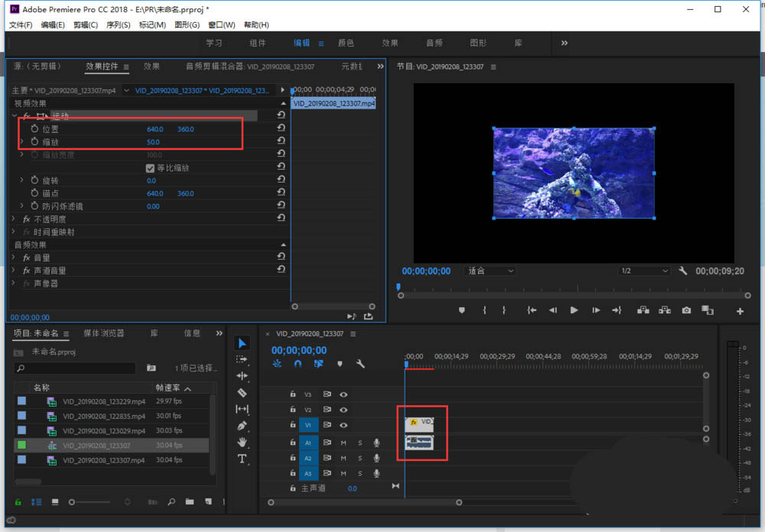
Task: Reset the 位置 position parameter
Action: click(x=281, y=128)
